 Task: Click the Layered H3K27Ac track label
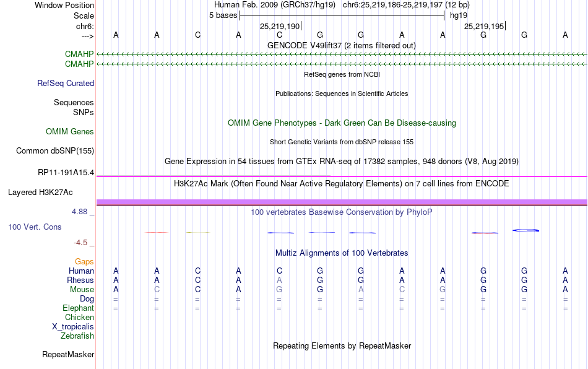coord(40,193)
